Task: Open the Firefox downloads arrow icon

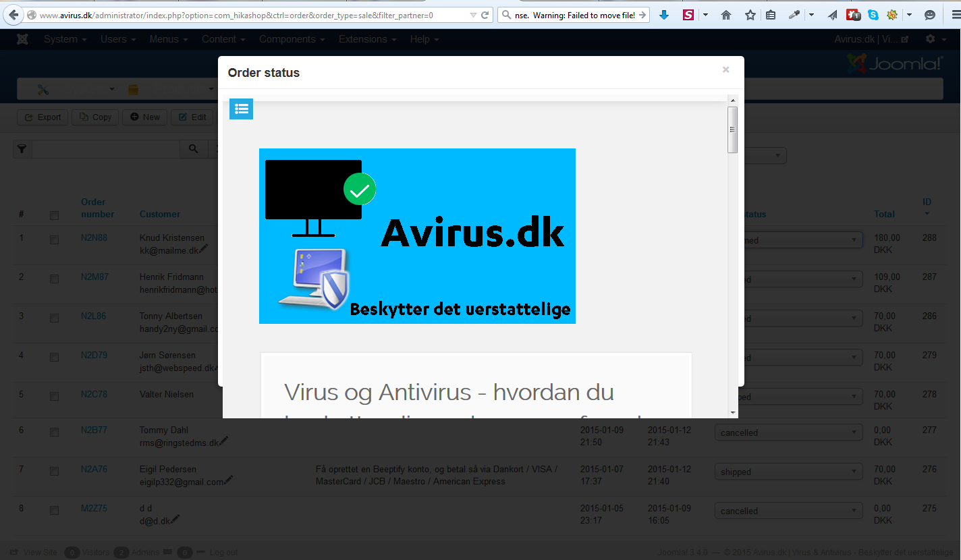Action: point(664,15)
